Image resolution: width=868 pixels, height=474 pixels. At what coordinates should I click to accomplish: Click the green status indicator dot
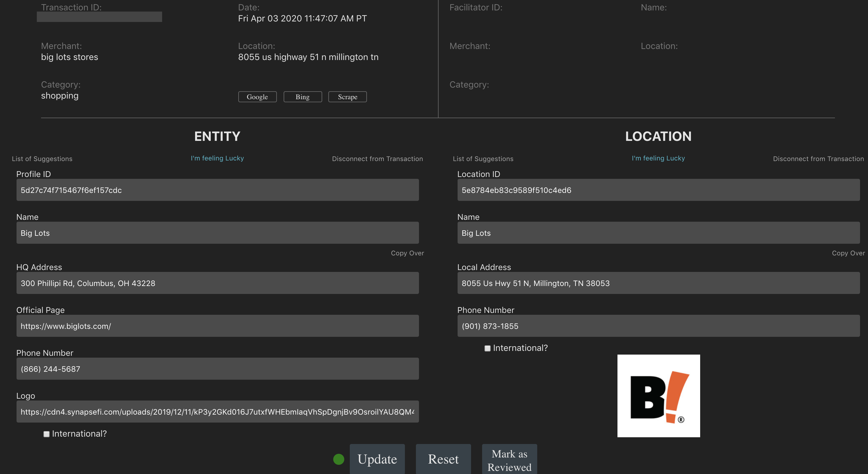point(339,459)
